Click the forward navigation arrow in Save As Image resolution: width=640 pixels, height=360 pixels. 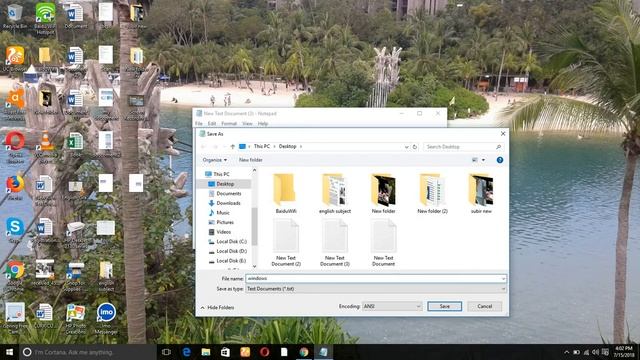pyautogui.click(x=215, y=147)
